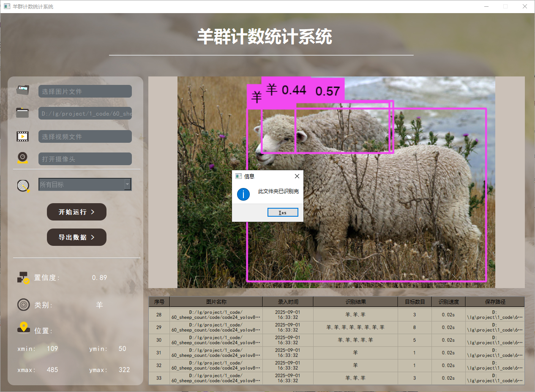Click the xmin value 109
The width and height of the screenshot is (535, 392).
pyautogui.click(x=52, y=349)
